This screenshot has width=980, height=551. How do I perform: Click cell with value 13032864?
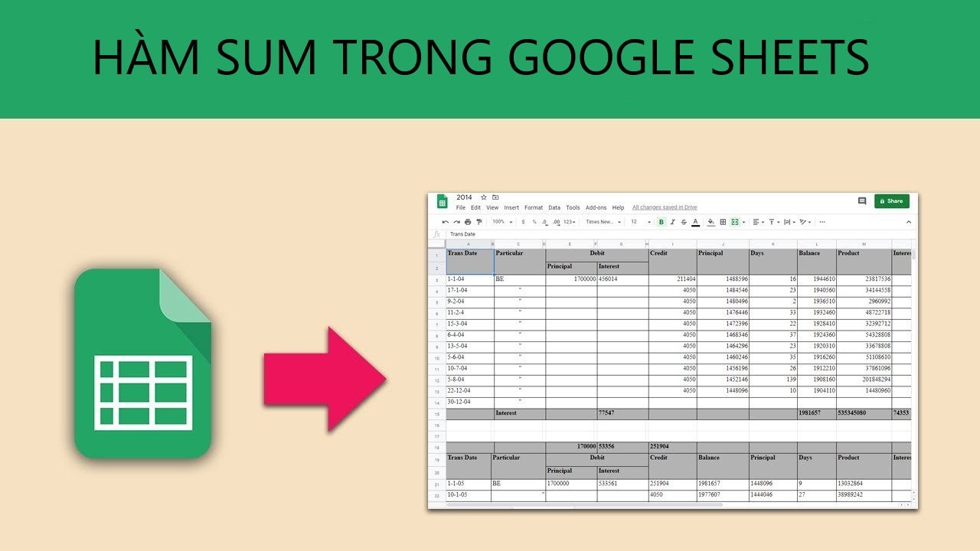[864, 484]
